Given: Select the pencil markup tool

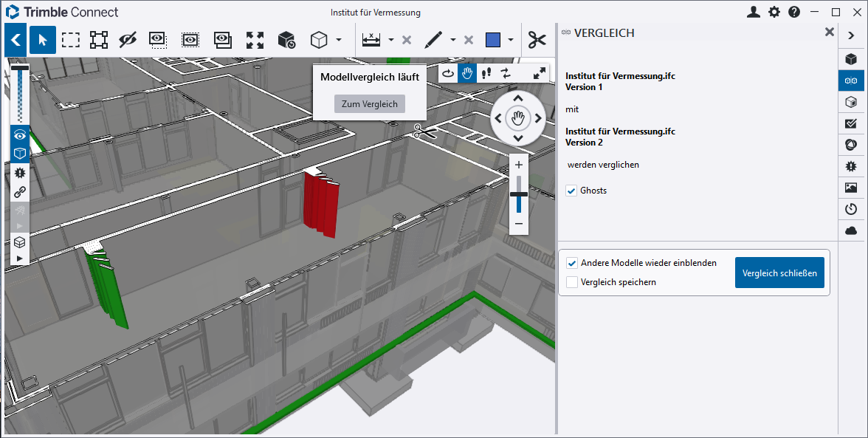Looking at the screenshot, I should (434, 40).
